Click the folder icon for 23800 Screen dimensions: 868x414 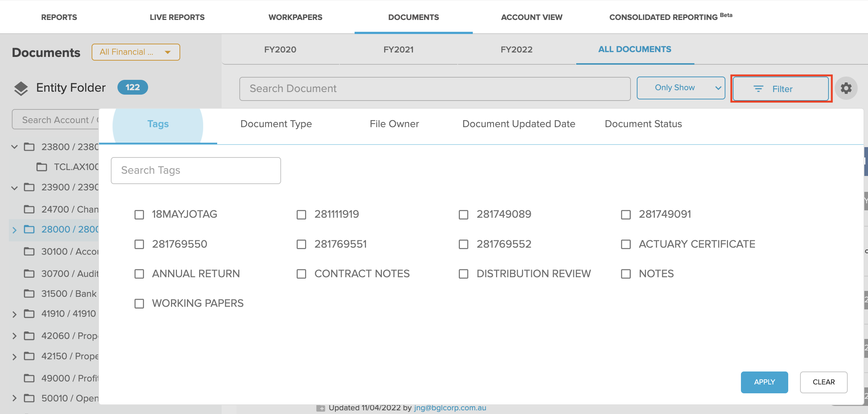pyautogui.click(x=29, y=147)
